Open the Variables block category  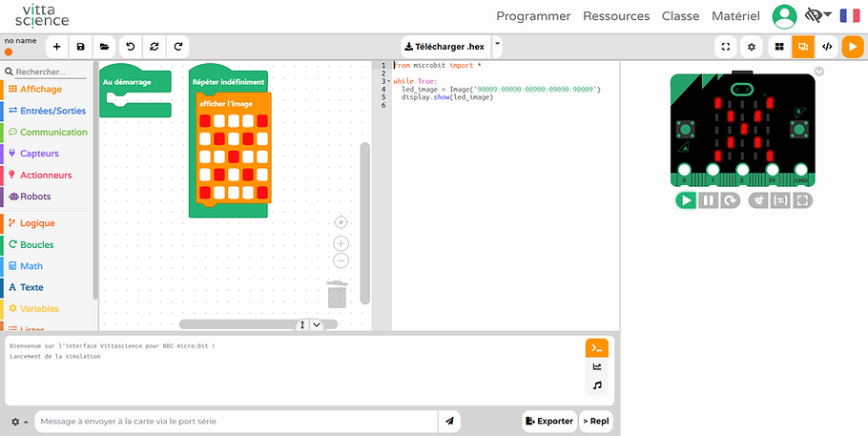click(33, 308)
